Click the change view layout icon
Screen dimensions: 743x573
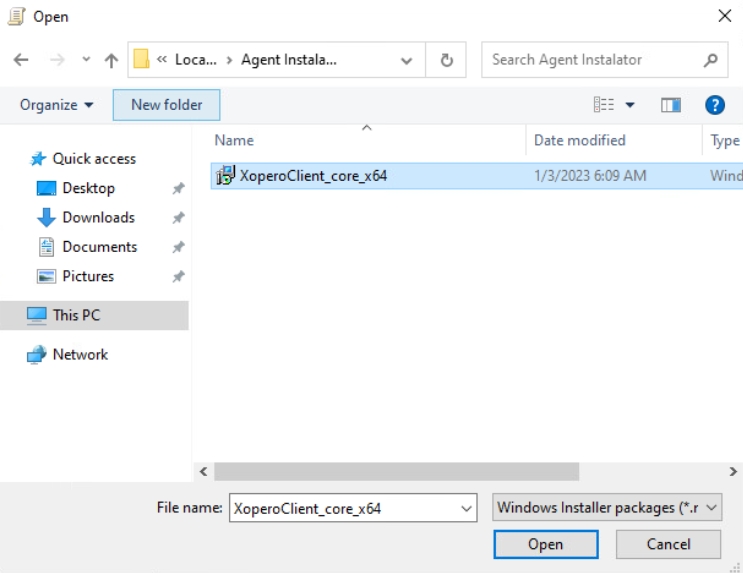604,105
